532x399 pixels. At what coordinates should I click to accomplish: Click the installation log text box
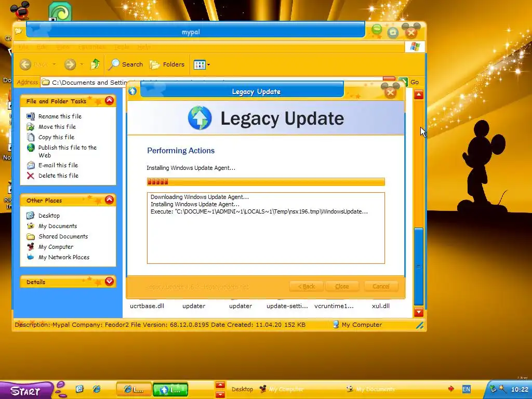click(x=265, y=228)
